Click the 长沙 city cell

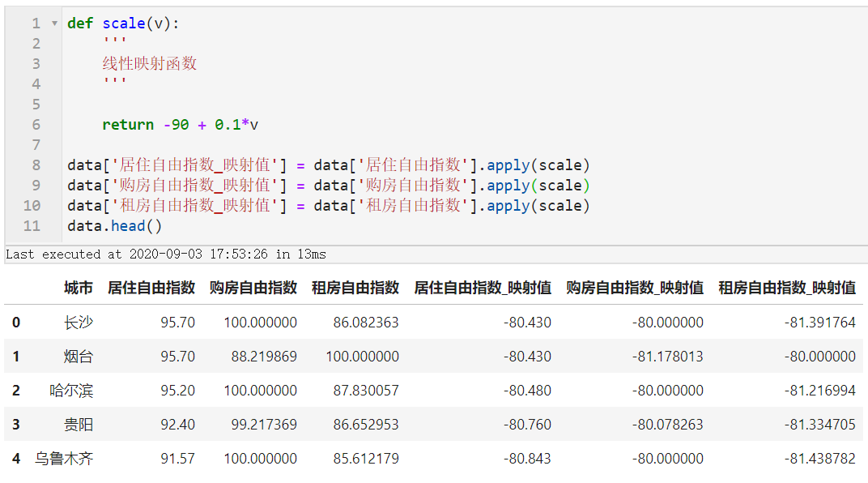tap(78, 323)
